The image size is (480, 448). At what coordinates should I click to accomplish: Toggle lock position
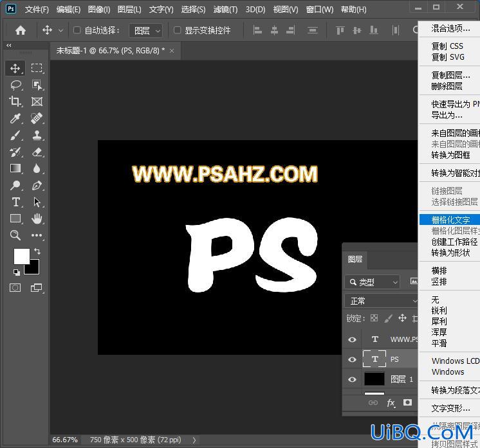click(402, 318)
